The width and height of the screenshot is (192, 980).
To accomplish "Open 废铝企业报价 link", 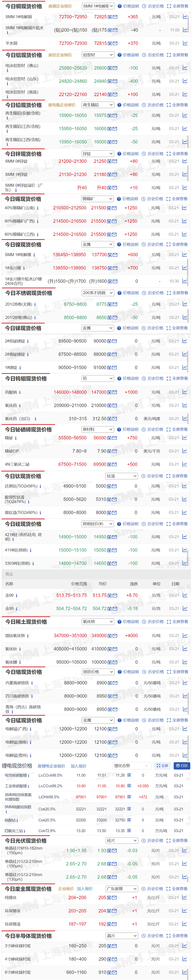I will pyautogui.click(x=60, y=55).
